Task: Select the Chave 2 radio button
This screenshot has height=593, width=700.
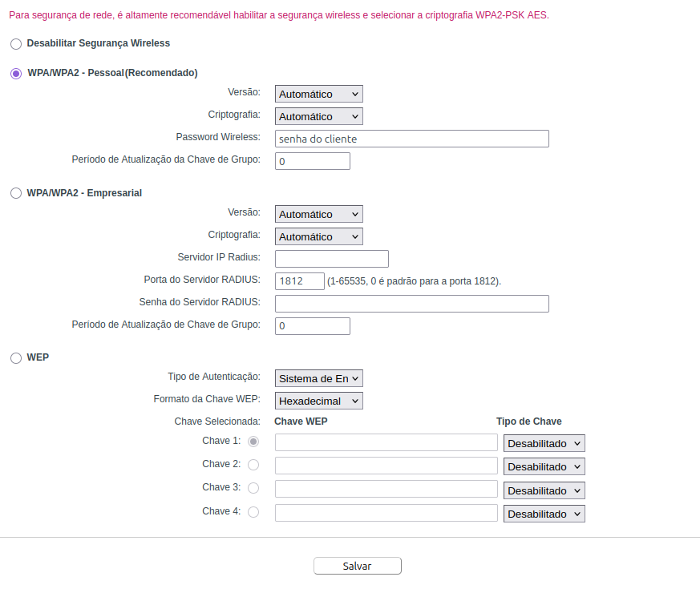Action: pyautogui.click(x=253, y=465)
